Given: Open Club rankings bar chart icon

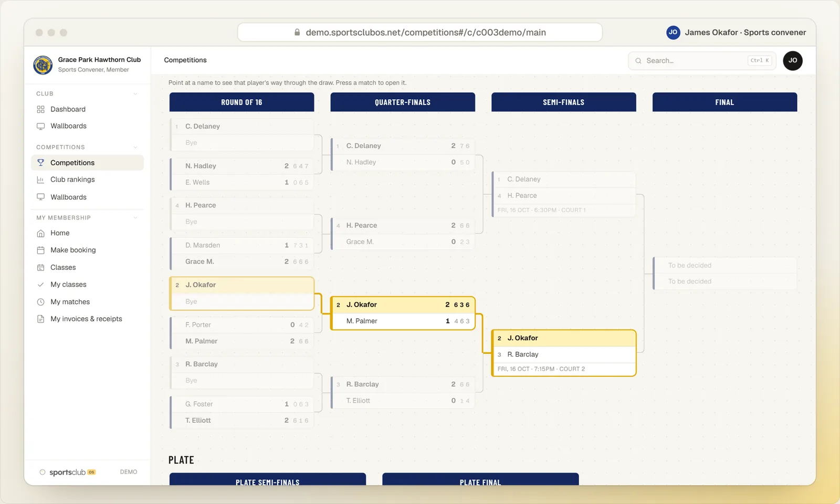Looking at the screenshot, I should pos(40,180).
